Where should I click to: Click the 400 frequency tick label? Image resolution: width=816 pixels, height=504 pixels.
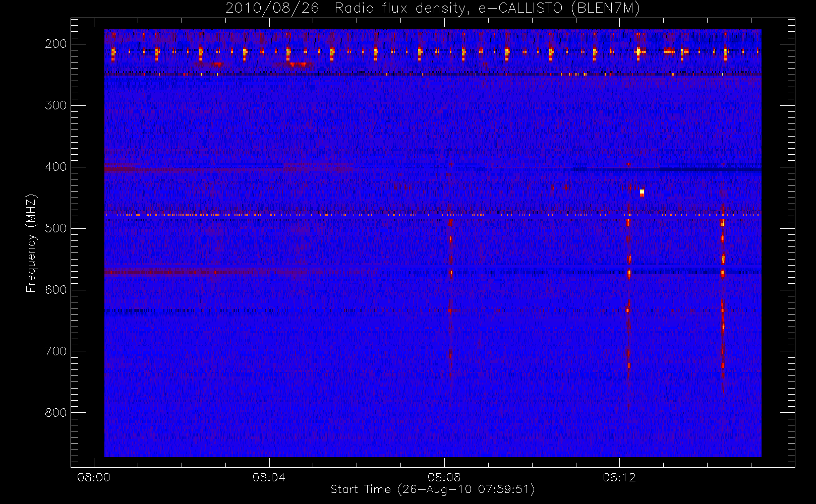tap(56, 167)
